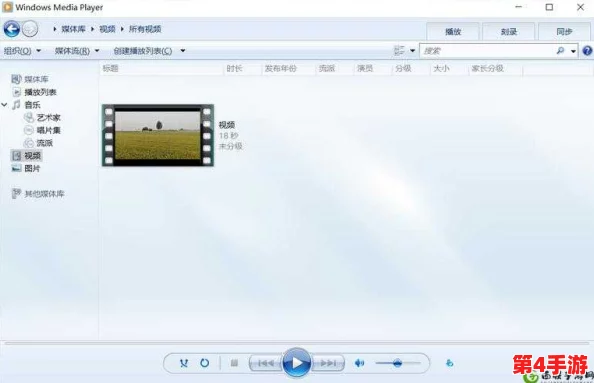
Task: Open the 播放 tab
Action: 453,32
